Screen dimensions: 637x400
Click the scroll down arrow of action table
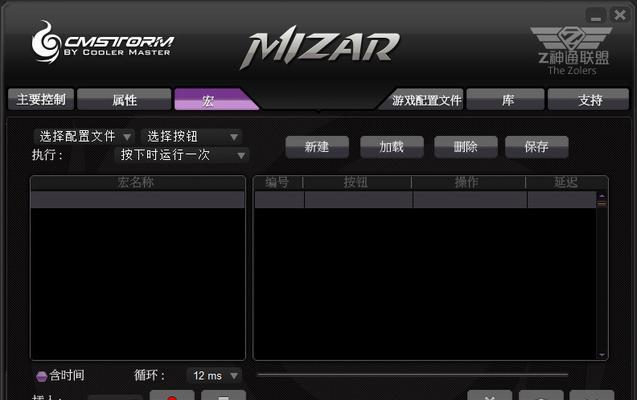[x=602, y=355]
